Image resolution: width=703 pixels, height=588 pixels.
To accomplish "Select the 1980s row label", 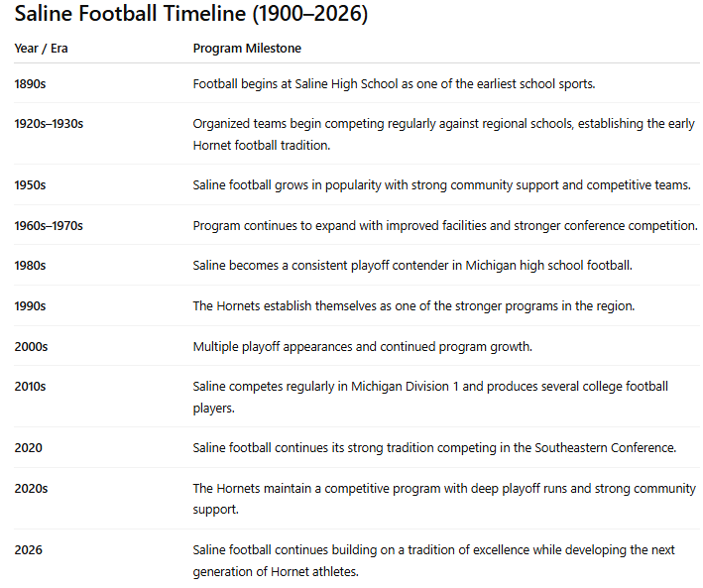I will pos(30,266).
